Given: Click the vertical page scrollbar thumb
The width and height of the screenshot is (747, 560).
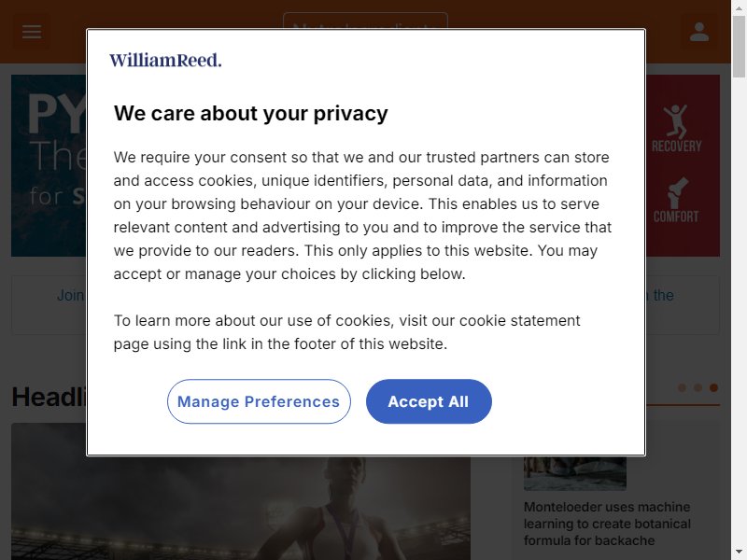Looking at the screenshot, I should pyautogui.click(x=739, y=46).
